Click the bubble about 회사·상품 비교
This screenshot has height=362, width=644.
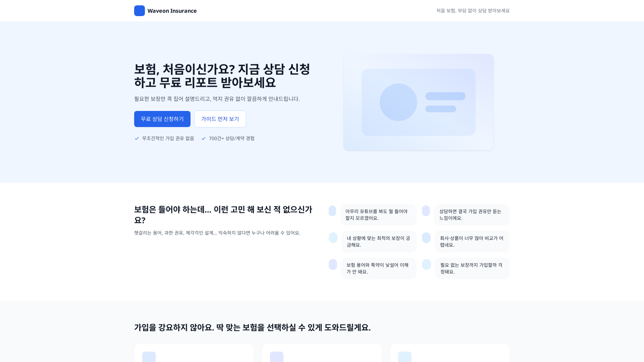point(472,241)
